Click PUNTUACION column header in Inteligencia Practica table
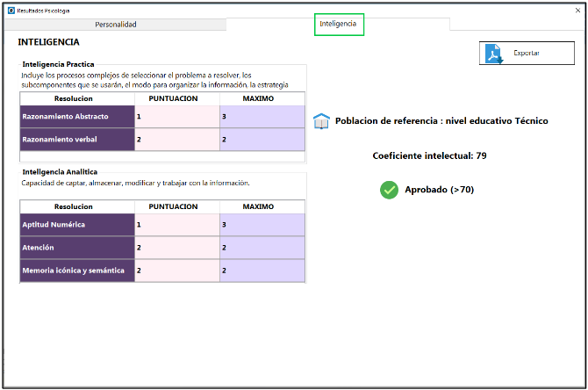The width and height of the screenshot is (588, 390). click(176, 99)
